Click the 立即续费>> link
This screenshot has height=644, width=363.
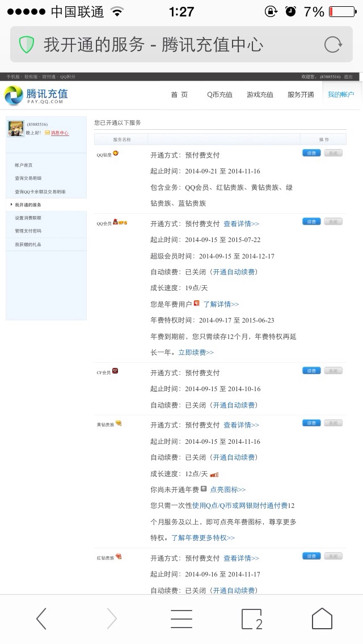click(196, 353)
